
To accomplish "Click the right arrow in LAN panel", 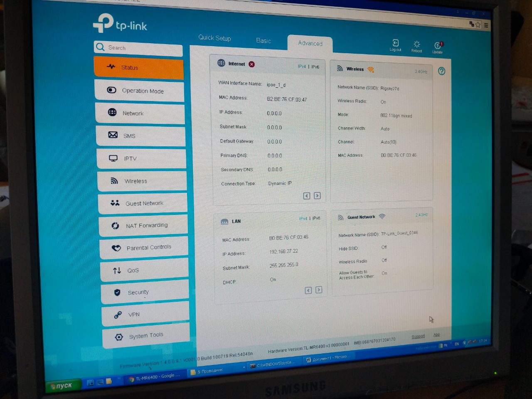I will click(319, 290).
